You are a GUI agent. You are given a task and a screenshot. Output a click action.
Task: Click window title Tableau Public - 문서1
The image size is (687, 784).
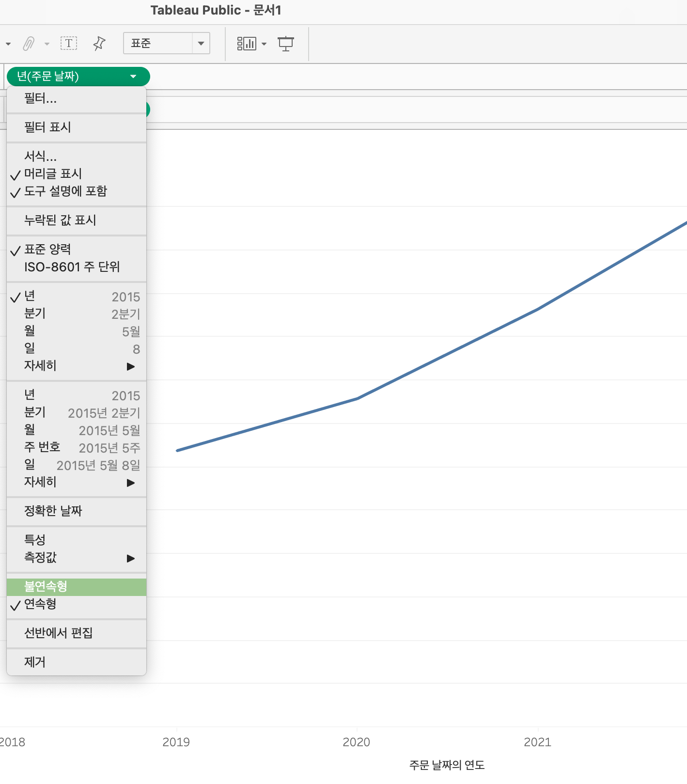[x=216, y=10]
